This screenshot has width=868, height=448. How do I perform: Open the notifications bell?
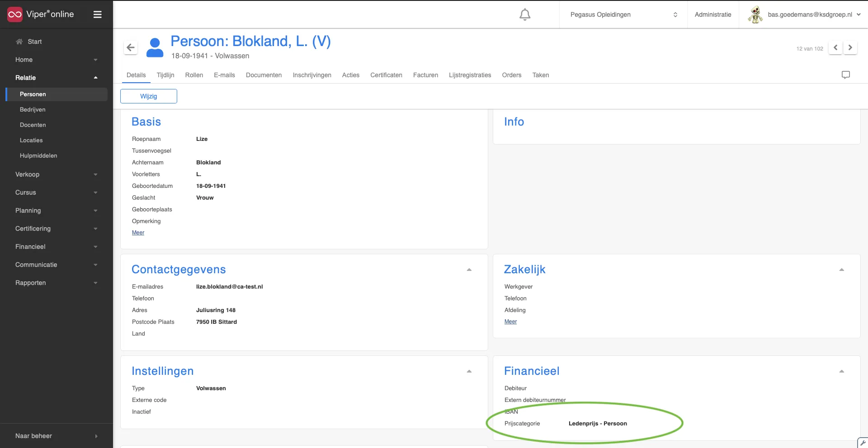524,14
